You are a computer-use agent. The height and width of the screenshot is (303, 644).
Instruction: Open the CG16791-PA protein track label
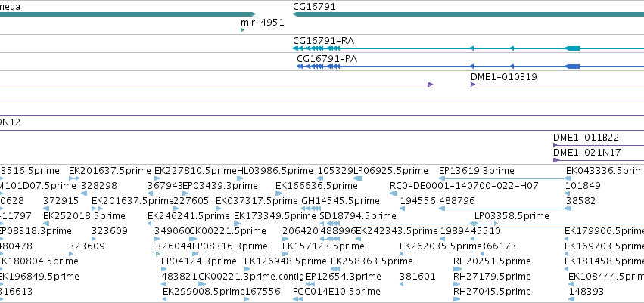pyautogui.click(x=327, y=59)
